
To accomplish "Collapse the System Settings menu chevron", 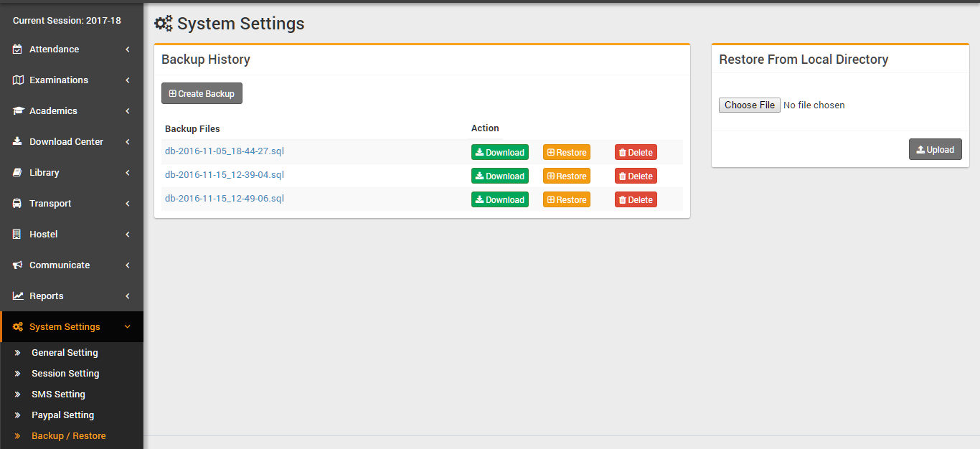I will [x=128, y=327].
